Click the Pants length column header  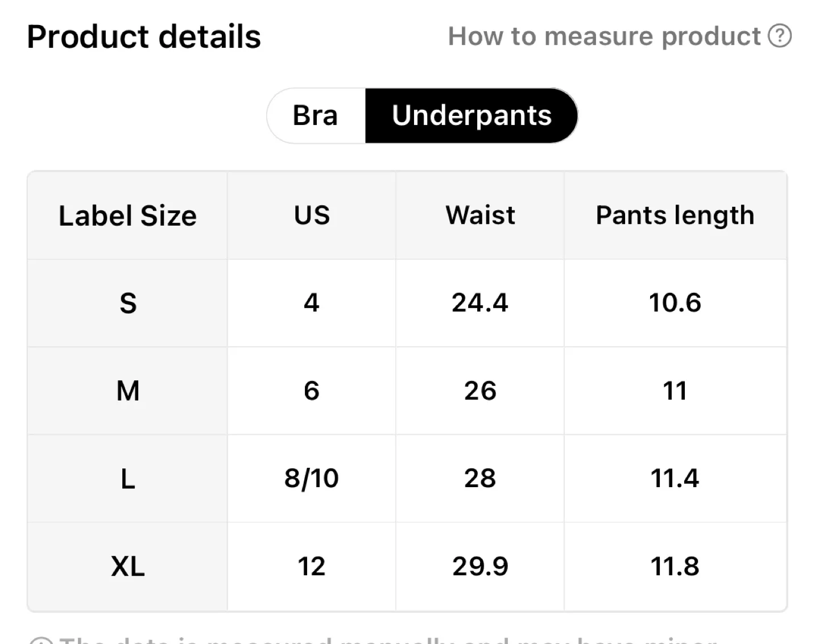[x=675, y=215]
